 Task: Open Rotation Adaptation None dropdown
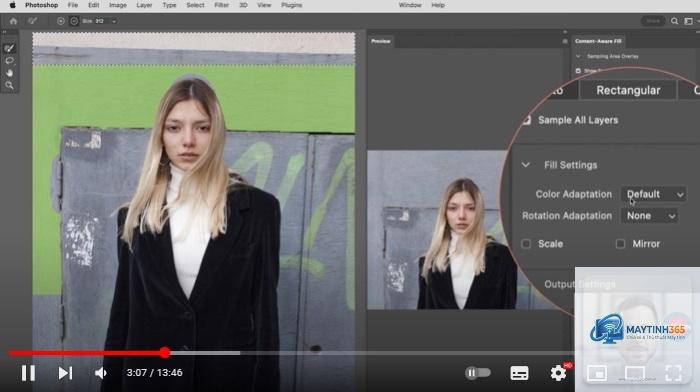click(650, 216)
